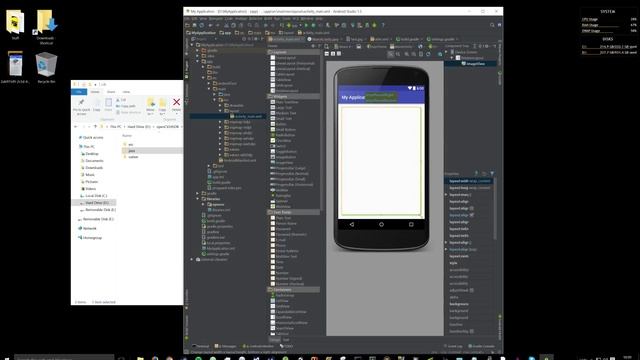The image size is (640, 360).
Task: Switch to the settings.gradle editor tab
Action: (442, 39)
